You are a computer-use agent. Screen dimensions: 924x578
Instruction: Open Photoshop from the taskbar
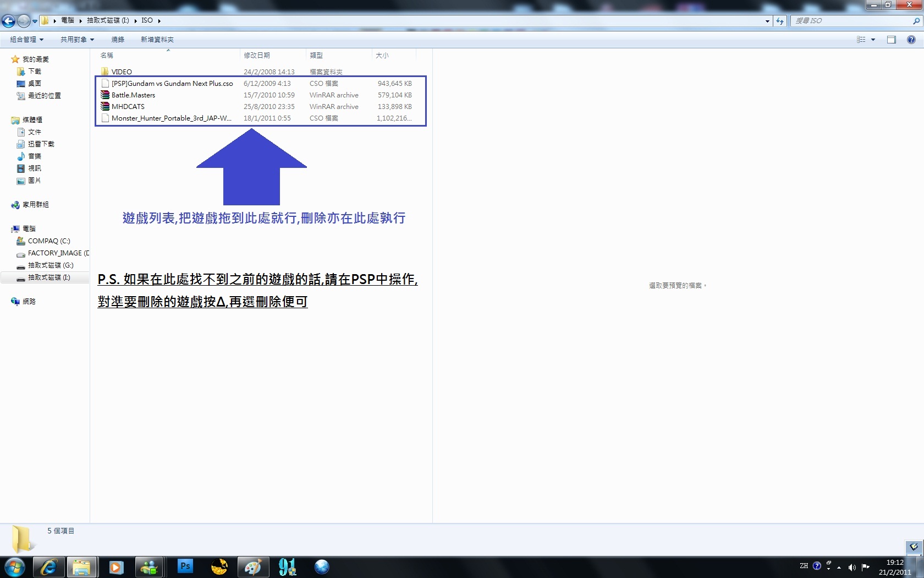click(185, 566)
